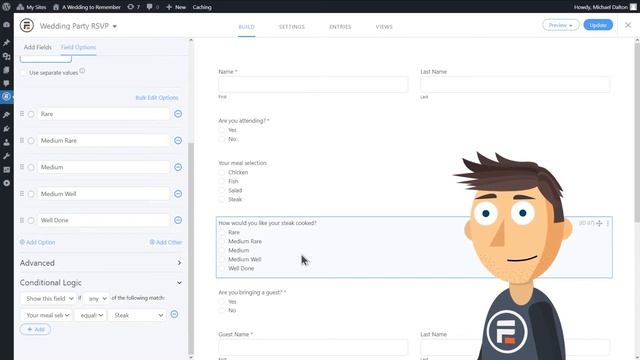Remove the Medium option
Screen dimensions: 640x360
point(178,167)
